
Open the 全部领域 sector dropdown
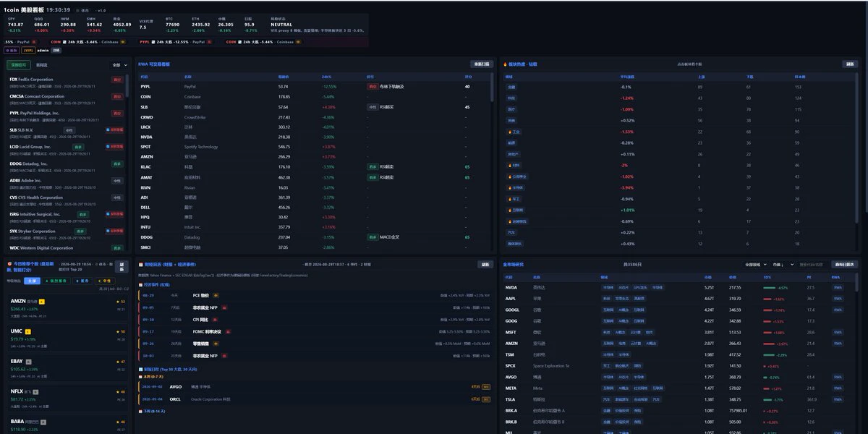click(x=755, y=265)
